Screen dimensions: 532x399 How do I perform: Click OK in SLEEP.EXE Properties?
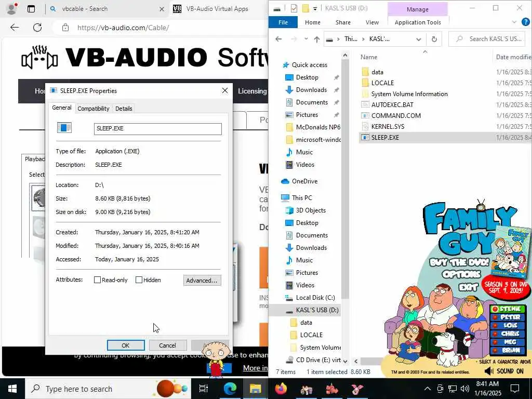tap(126, 345)
